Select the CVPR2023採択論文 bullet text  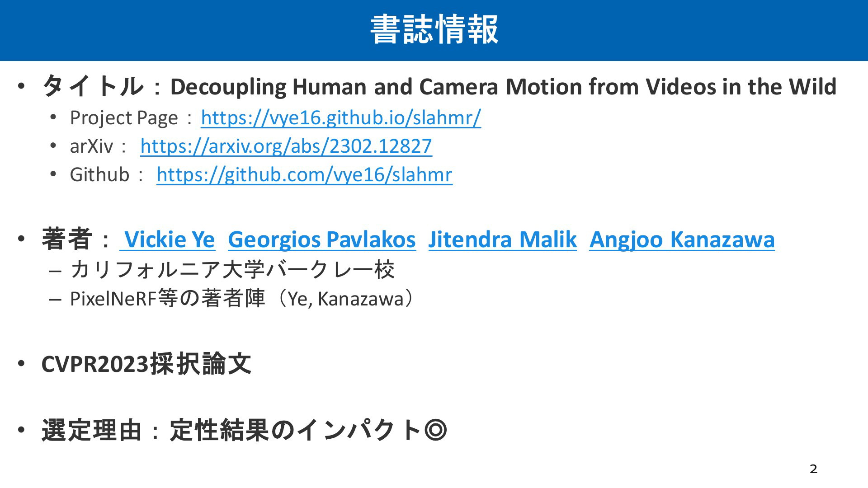coord(146,364)
